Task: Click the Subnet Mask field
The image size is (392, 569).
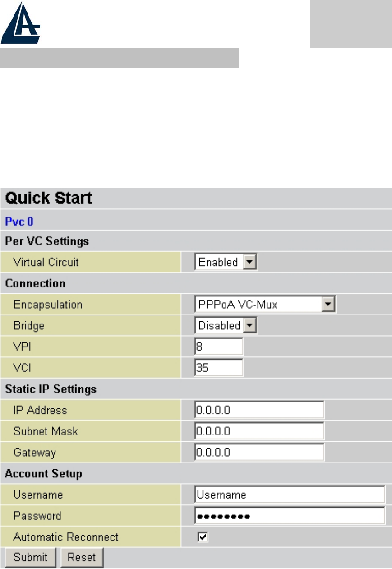Action: point(259,431)
